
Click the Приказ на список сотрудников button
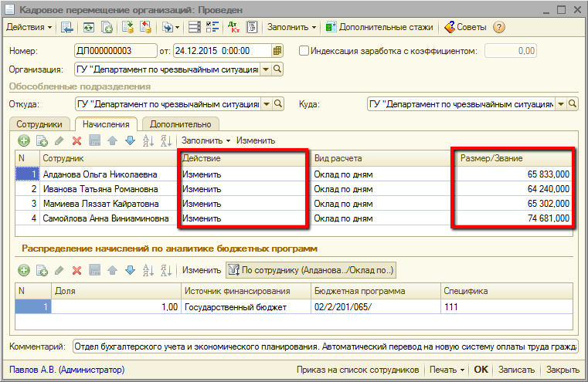coord(358,370)
